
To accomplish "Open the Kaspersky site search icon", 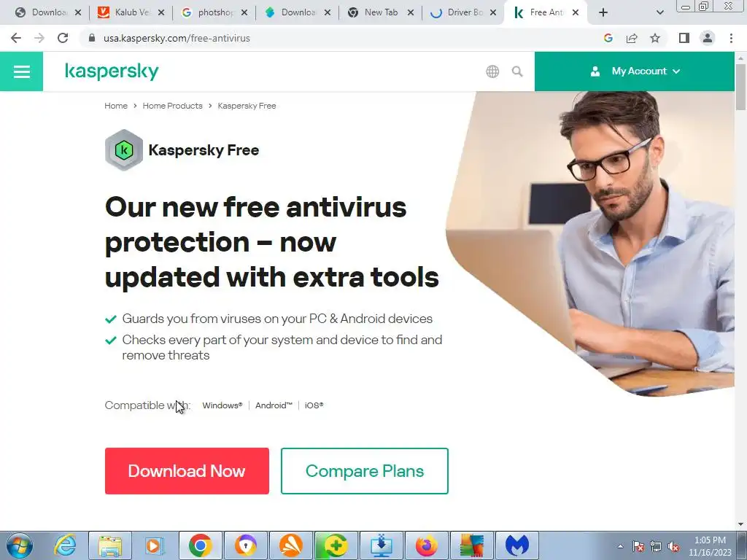I will [517, 71].
